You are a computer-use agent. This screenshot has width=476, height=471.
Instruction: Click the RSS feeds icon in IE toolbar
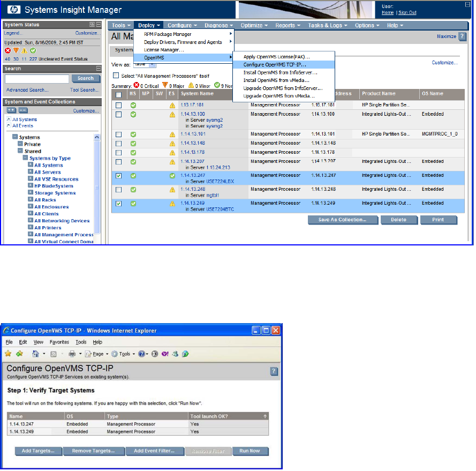pyautogui.click(x=53, y=354)
